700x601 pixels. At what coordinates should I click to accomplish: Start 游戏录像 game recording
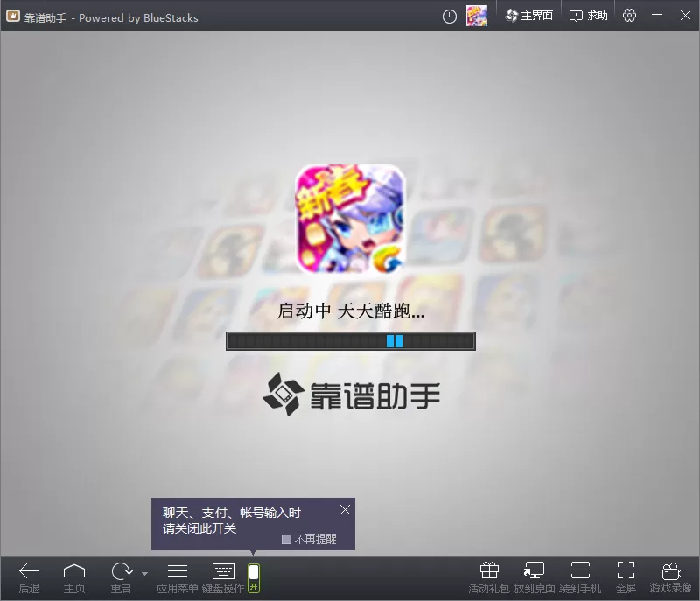pos(671,577)
